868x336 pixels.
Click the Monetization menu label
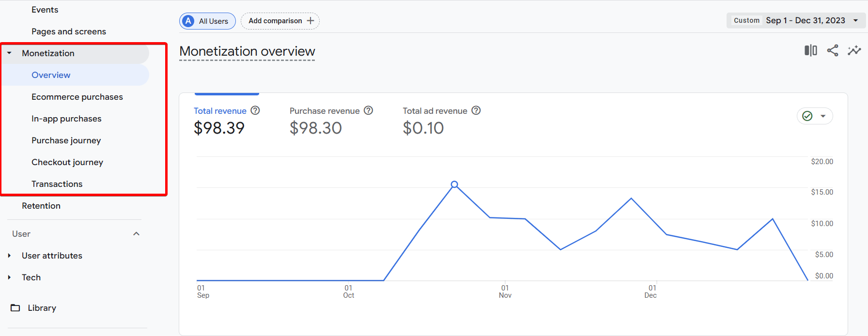(x=48, y=53)
